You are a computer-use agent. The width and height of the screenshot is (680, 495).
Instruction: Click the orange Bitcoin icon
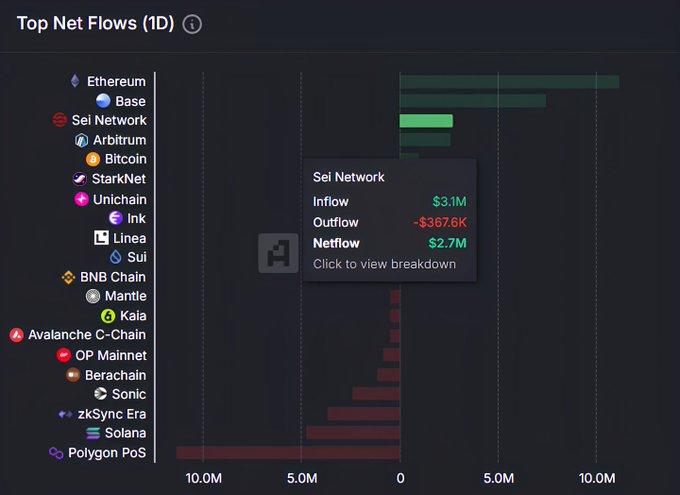[x=93, y=159]
